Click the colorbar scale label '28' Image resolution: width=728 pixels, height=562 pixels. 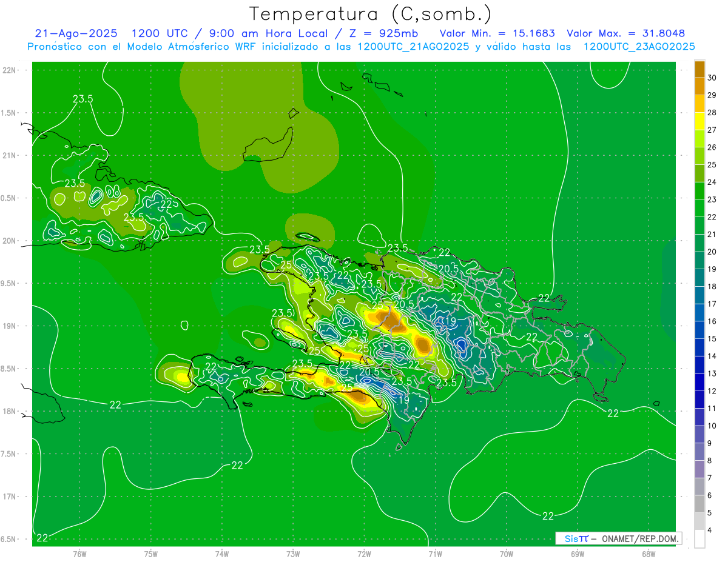click(712, 112)
